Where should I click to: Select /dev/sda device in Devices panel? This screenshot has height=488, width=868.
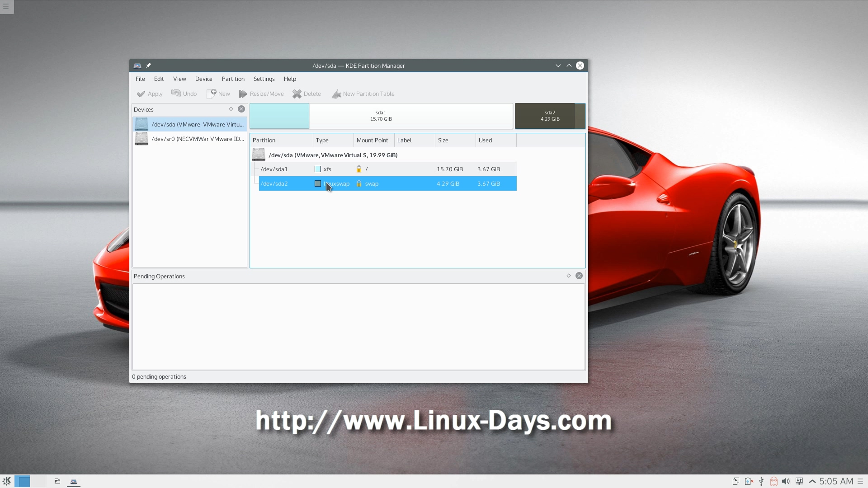tap(190, 124)
